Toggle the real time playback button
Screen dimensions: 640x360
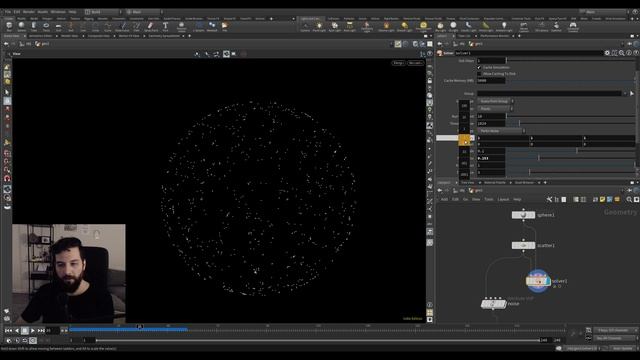coord(33,340)
